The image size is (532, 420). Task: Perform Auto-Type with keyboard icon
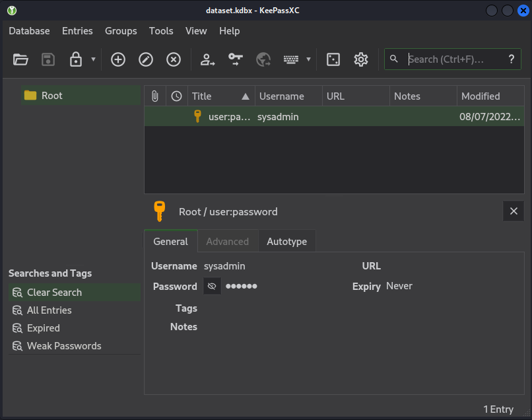pos(291,59)
